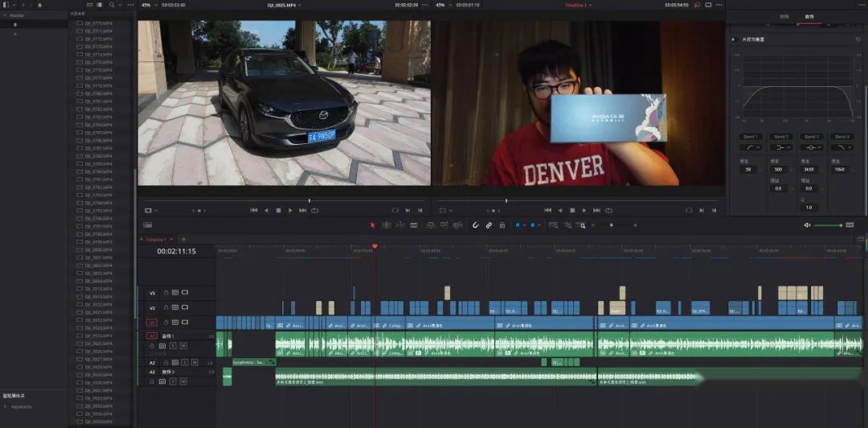This screenshot has width=868, height=428.
Task: Enable the Band 4 button
Action: point(842,137)
